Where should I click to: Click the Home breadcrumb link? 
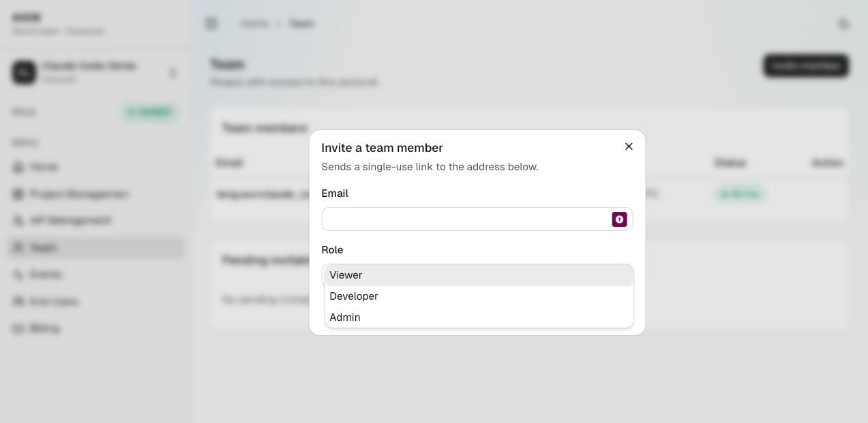[x=254, y=24]
